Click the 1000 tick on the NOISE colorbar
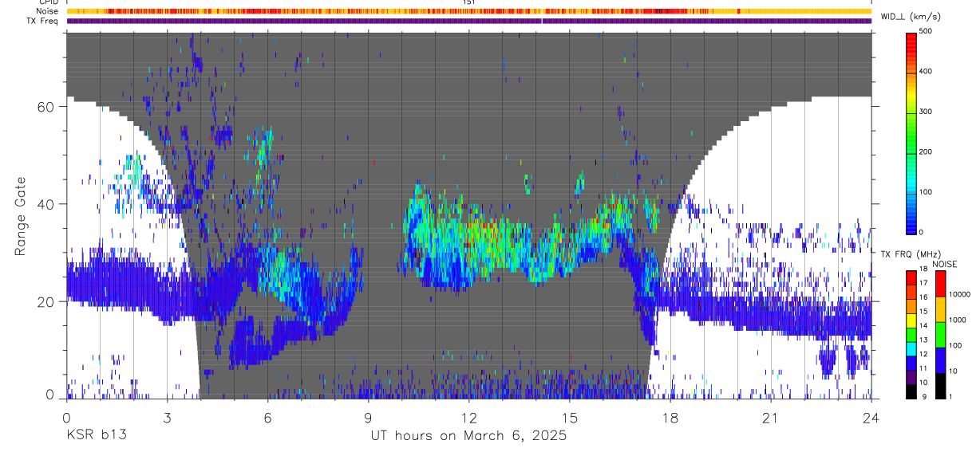 [x=958, y=320]
